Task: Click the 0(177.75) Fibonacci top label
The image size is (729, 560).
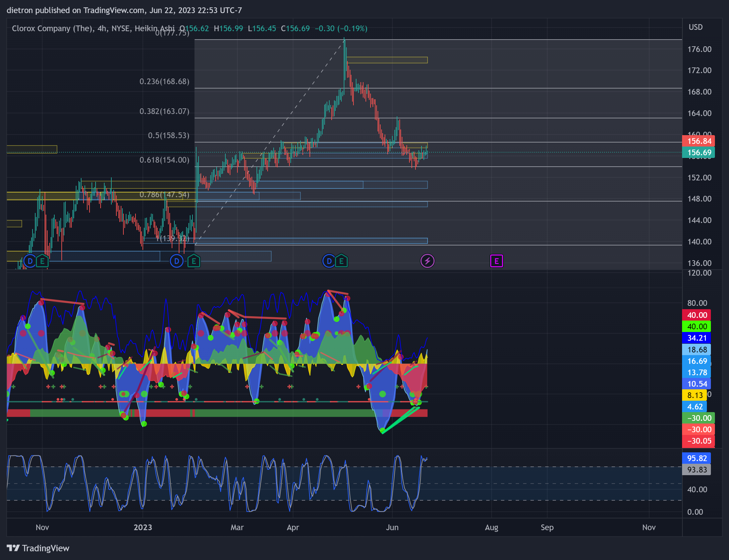Action: click(172, 33)
